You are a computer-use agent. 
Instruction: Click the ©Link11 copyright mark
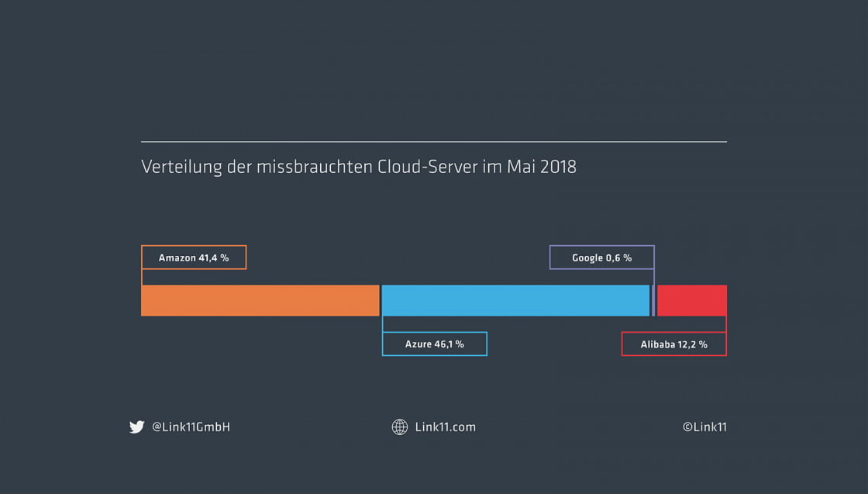tap(705, 427)
